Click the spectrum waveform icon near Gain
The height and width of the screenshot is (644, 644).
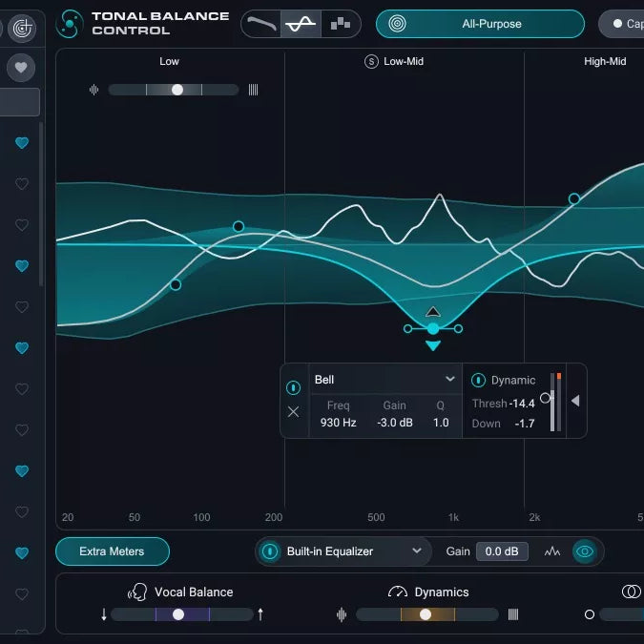tap(552, 551)
